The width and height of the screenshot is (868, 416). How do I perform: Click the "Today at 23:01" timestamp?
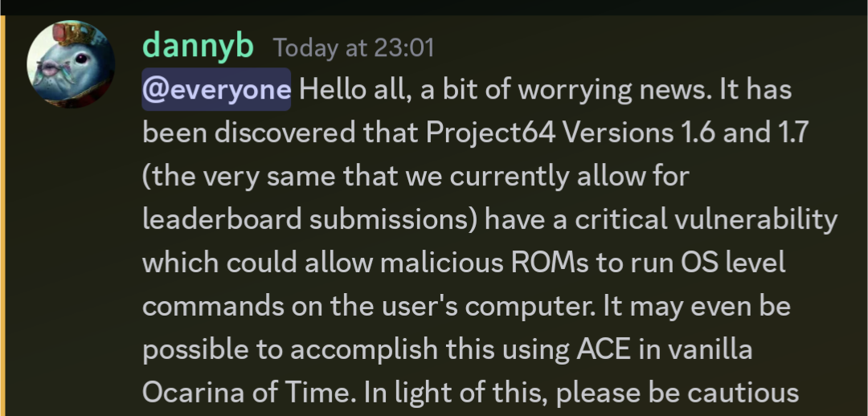pyautogui.click(x=354, y=48)
